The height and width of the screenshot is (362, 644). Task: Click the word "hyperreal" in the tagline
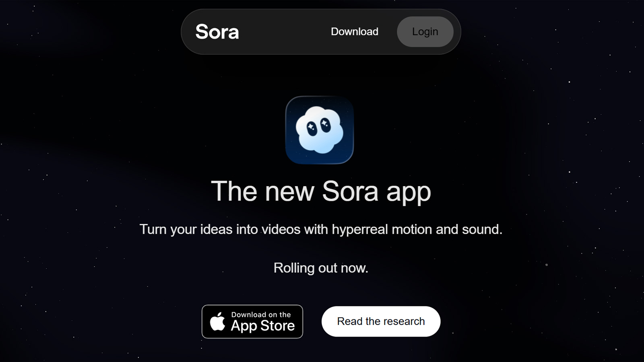pos(360,230)
